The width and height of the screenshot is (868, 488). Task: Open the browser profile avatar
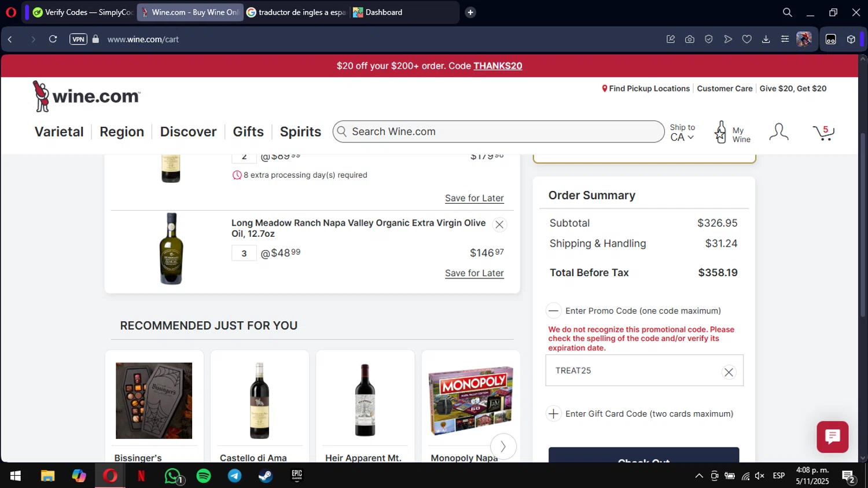[804, 39]
